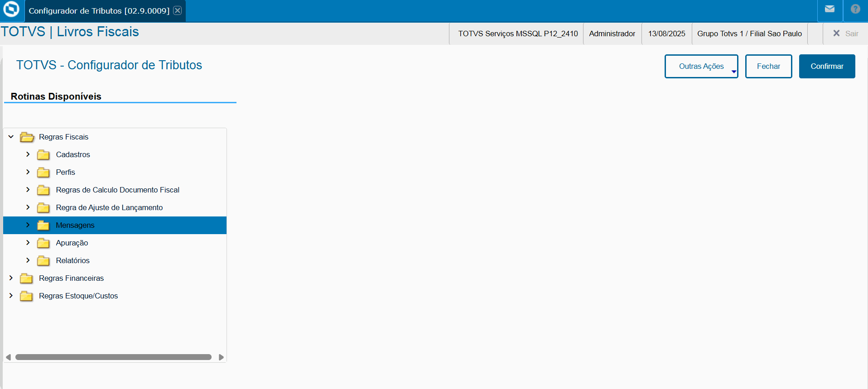Collapse the Regras Fiscais tree node
The width and height of the screenshot is (868, 389).
11,137
